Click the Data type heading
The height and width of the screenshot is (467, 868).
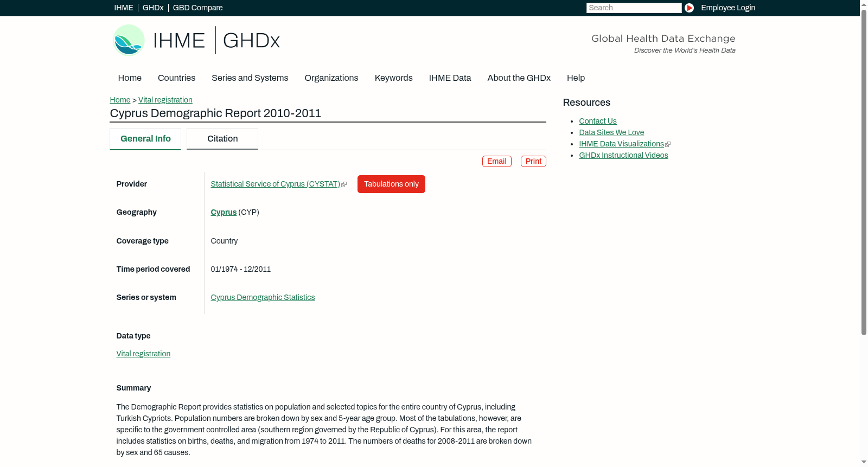point(133,336)
